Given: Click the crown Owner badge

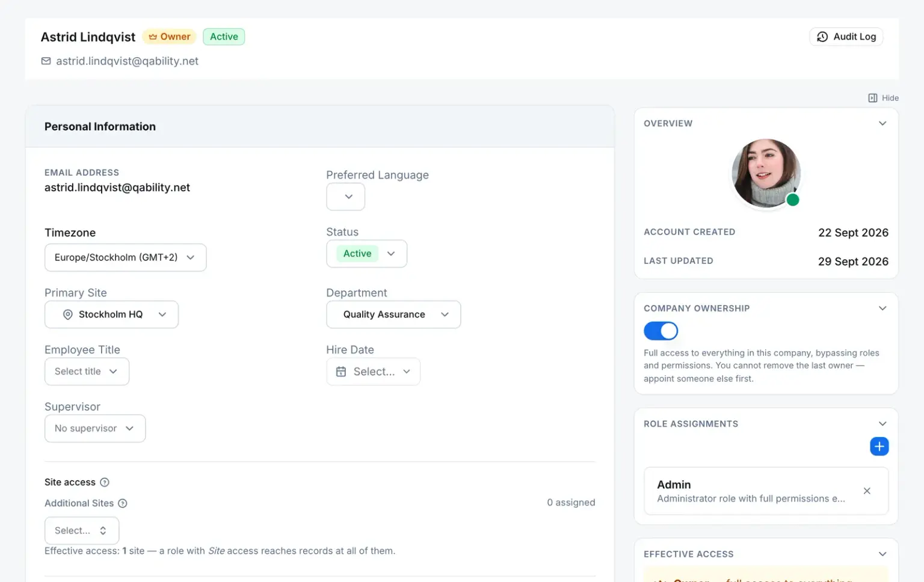Looking at the screenshot, I should pyautogui.click(x=170, y=37).
